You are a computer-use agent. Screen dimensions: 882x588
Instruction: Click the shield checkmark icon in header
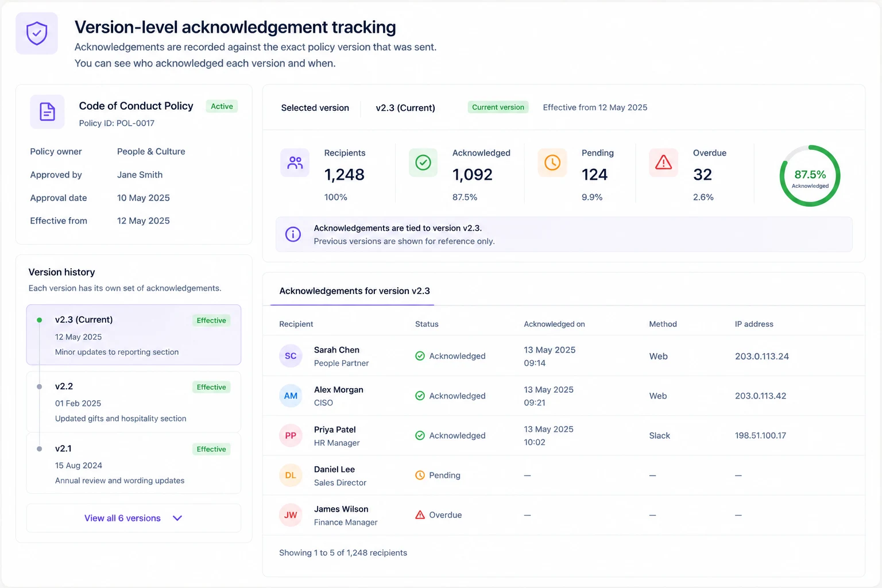pyautogui.click(x=37, y=33)
